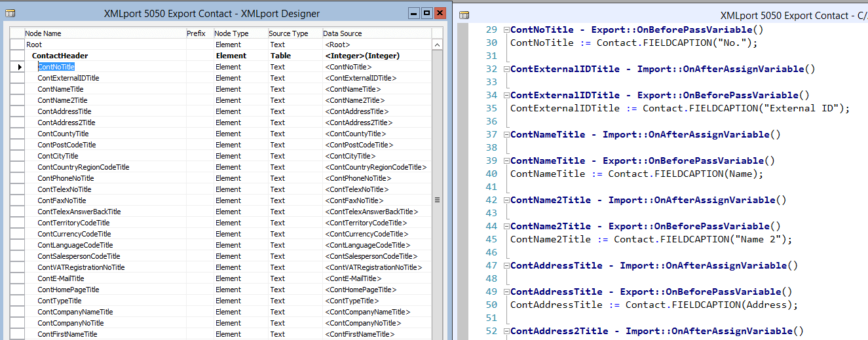Select the ContactHeader node
868x340 pixels.
point(60,56)
